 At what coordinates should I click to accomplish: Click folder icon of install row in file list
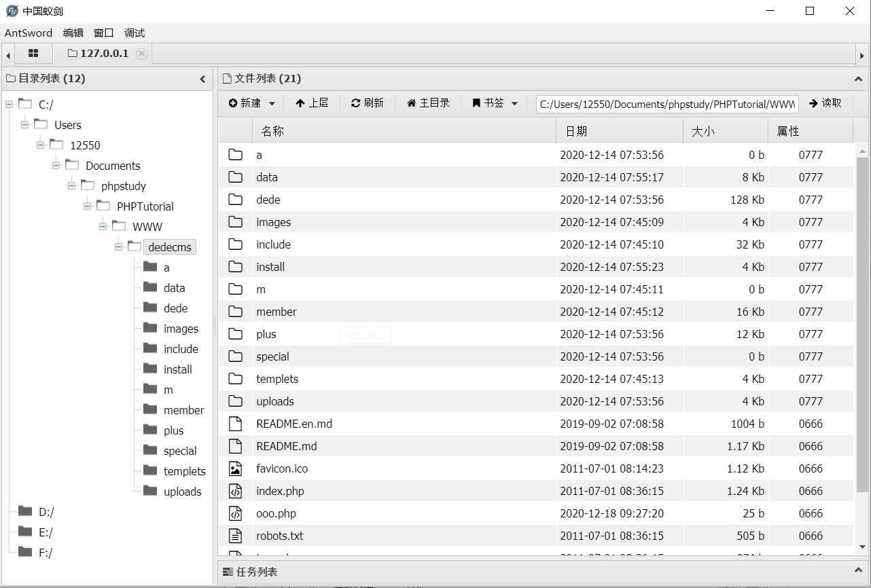[x=235, y=267]
